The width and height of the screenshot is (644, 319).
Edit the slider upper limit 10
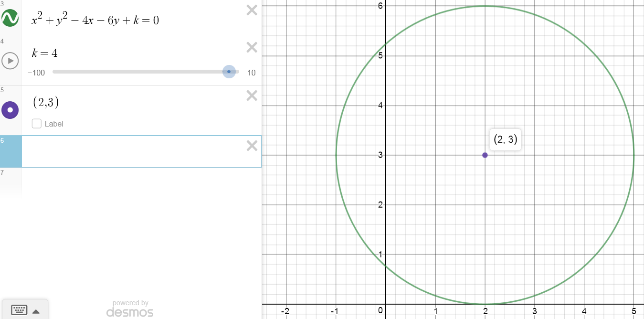(x=251, y=73)
